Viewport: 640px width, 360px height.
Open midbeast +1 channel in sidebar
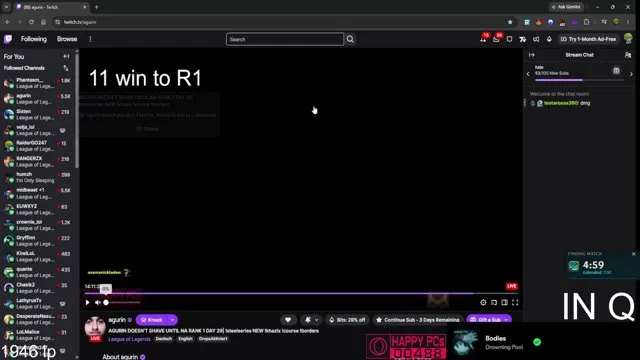coord(38,193)
